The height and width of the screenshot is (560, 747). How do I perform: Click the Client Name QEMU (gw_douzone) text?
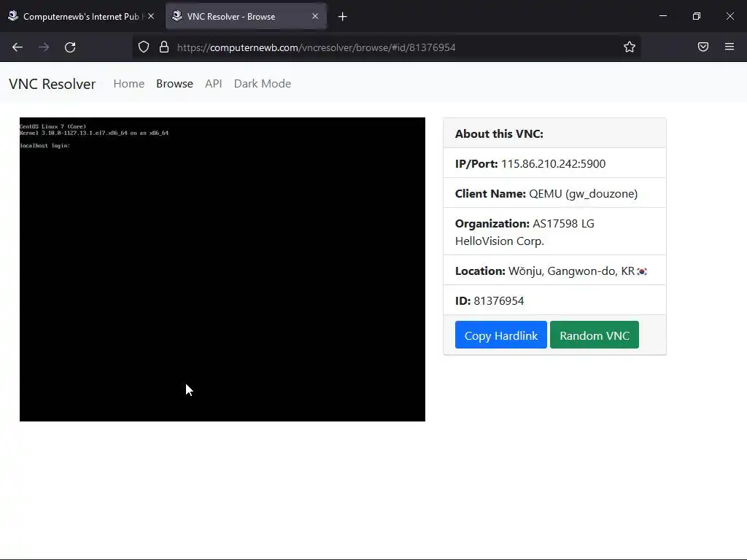[x=546, y=194]
